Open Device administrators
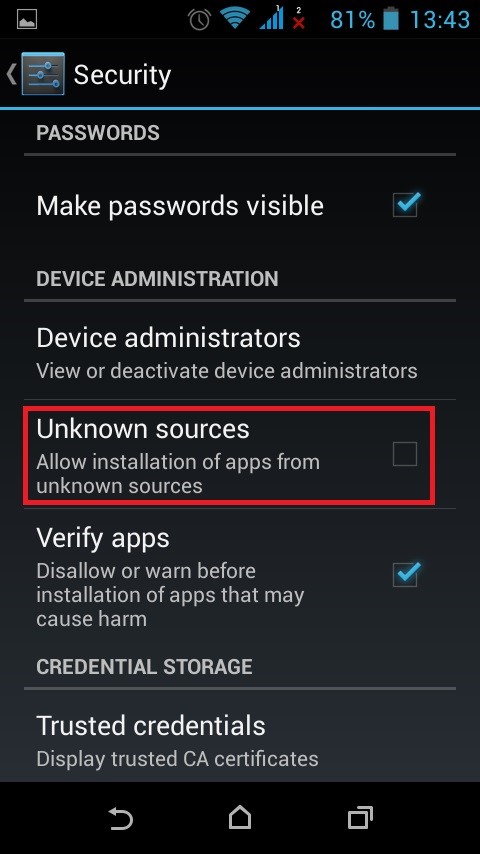The height and width of the screenshot is (854, 480). pos(240,352)
